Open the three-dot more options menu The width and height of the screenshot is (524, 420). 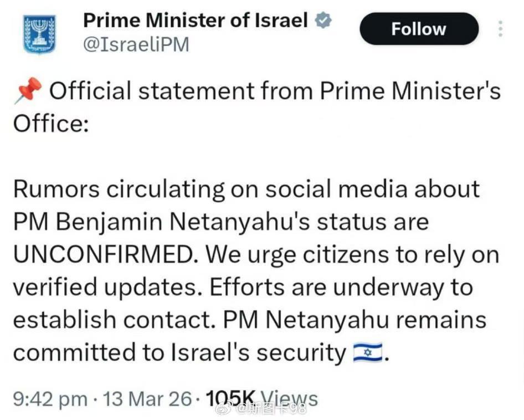click(501, 29)
